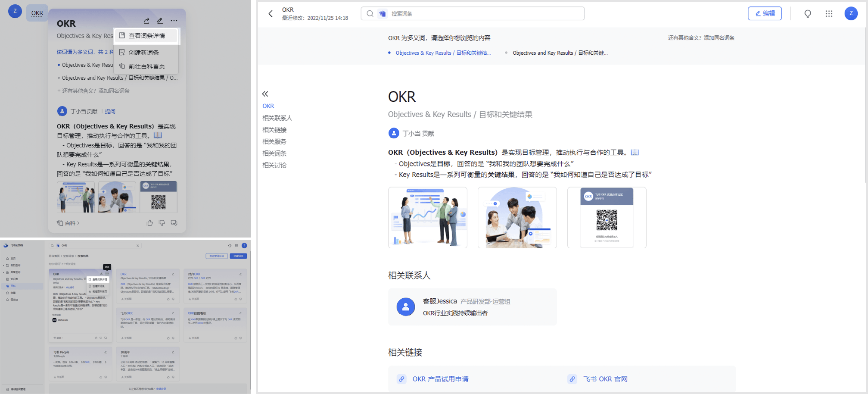The image size is (868, 394).
Task: Dislike the entry with the popup card's thumbs-down
Action: point(162,223)
